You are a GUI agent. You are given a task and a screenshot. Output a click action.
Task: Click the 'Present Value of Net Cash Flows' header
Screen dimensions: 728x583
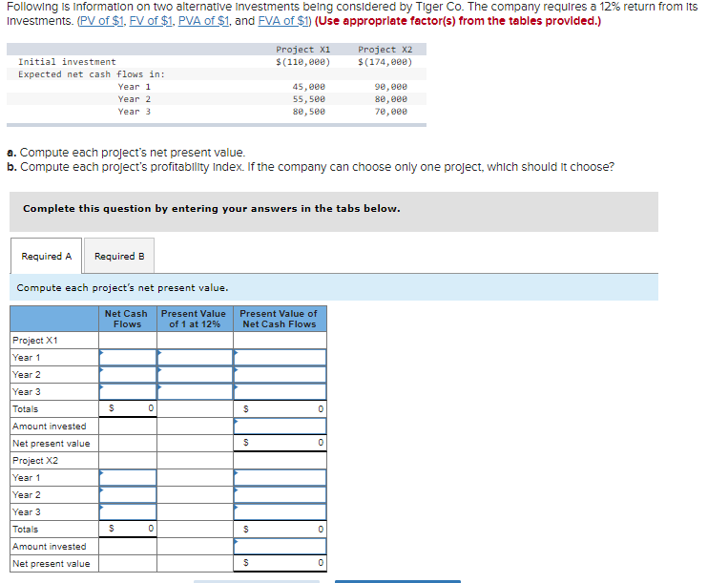pyautogui.click(x=279, y=319)
